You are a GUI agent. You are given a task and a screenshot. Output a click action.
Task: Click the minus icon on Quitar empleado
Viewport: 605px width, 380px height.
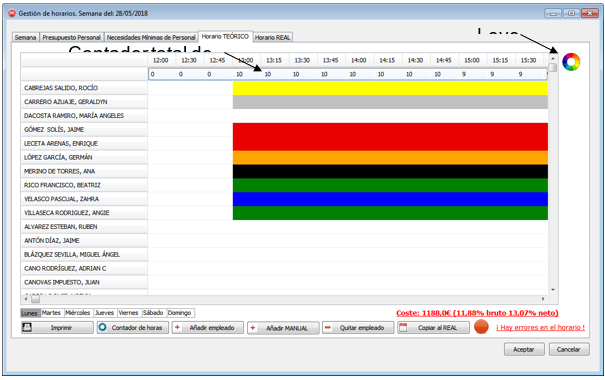click(x=328, y=327)
